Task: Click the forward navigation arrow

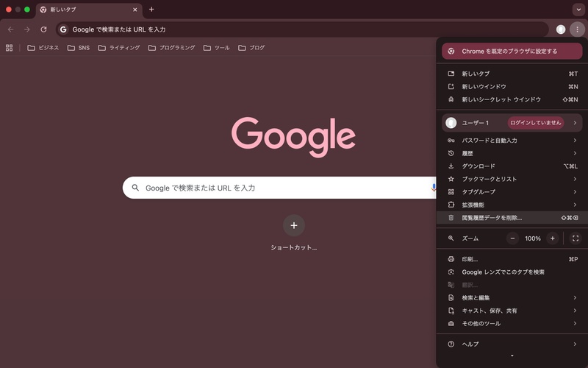Action: [27, 29]
